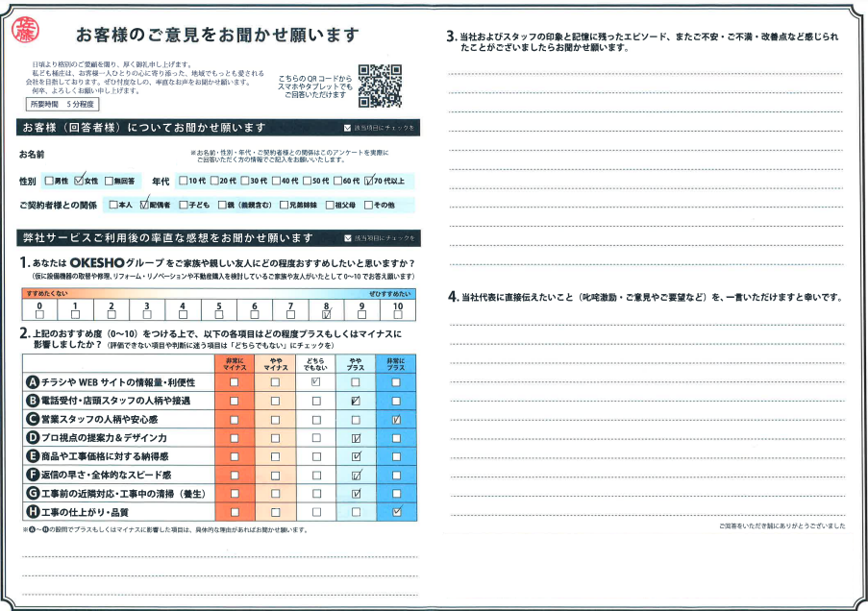Click the circled C icon for 営業スタッフ
The width and height of the screenshot is (868, 611).
(x=32, y=419)
